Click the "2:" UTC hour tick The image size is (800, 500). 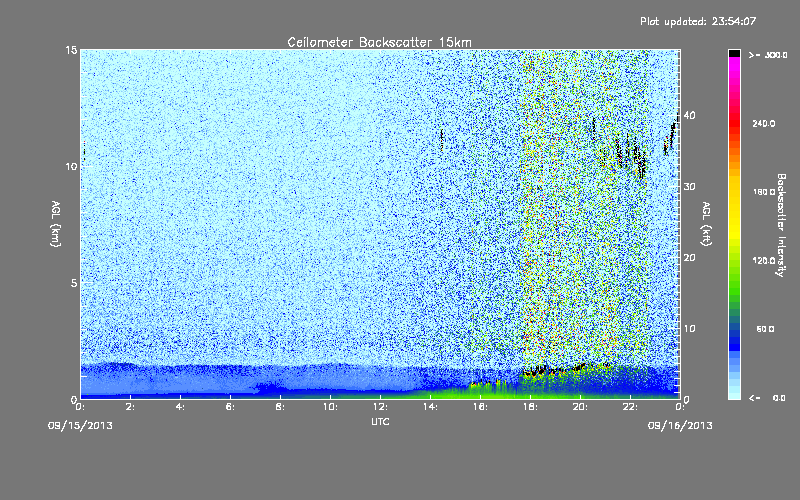tap(131, 407)
